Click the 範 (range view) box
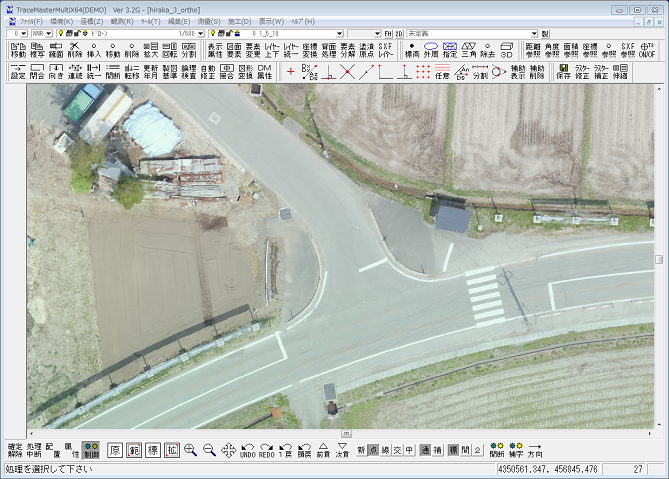This screenshot has height=479, width=669. pos(134,450)
